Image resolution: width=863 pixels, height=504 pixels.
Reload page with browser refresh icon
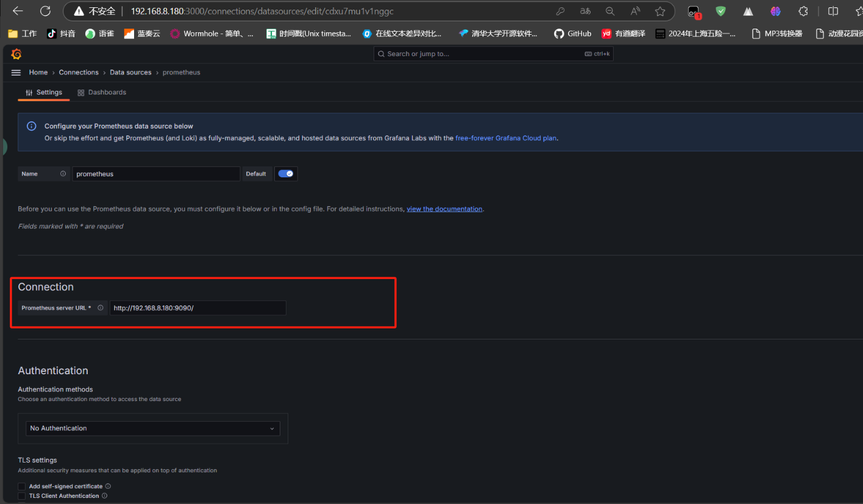tap(45, 11)
